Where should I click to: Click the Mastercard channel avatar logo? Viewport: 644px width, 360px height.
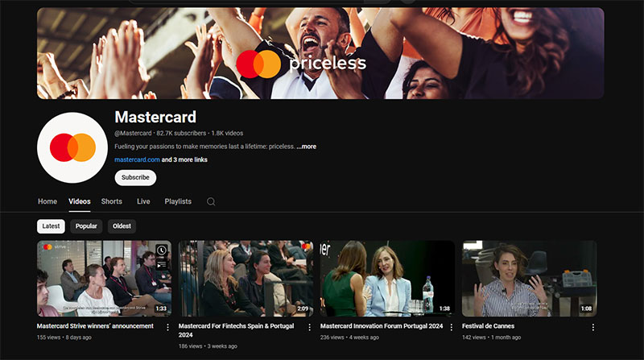[72, 147]
